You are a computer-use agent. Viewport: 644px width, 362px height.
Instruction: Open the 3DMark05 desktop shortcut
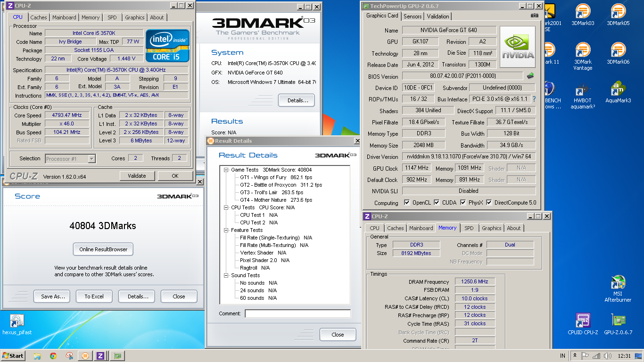618,15
